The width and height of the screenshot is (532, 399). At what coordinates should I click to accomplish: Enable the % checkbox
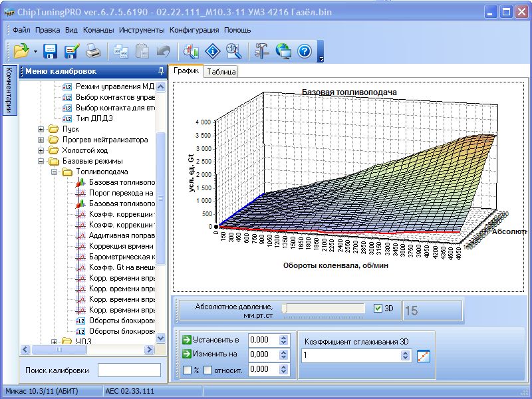187,370
